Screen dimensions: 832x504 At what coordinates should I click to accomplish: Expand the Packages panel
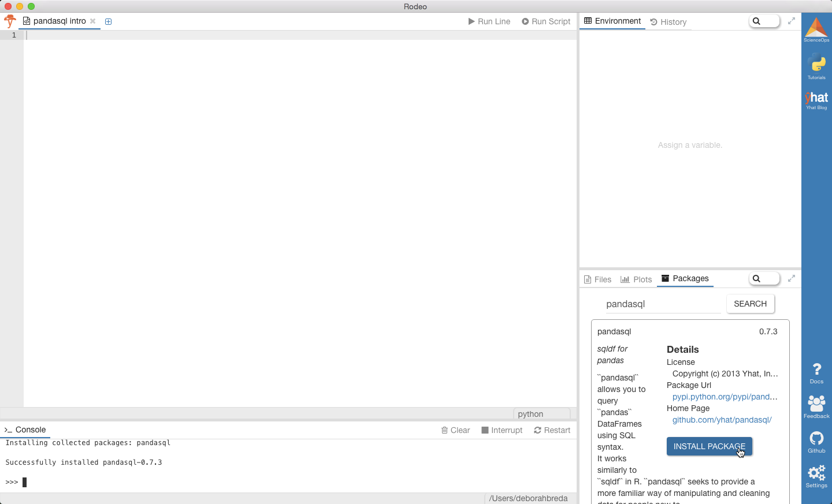click(792, 278)
